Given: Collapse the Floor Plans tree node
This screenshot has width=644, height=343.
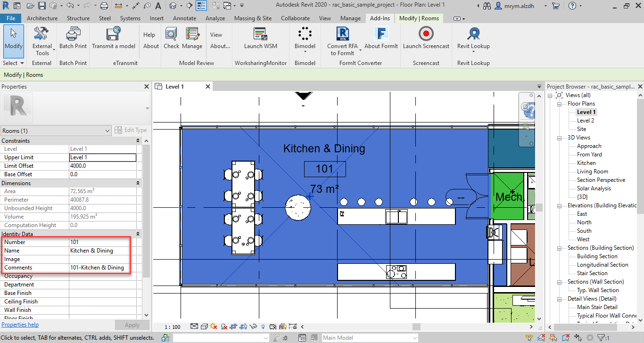Looking at the screenshot, I should tap(560, 104).
